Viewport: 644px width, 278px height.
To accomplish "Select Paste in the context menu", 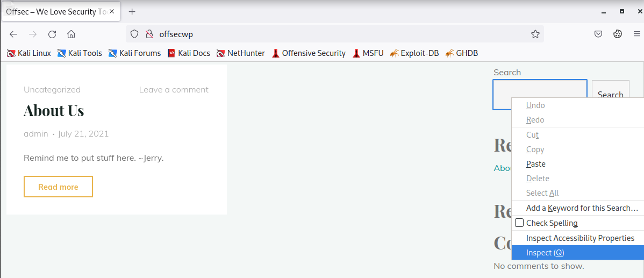I will [x=535, y=164].
